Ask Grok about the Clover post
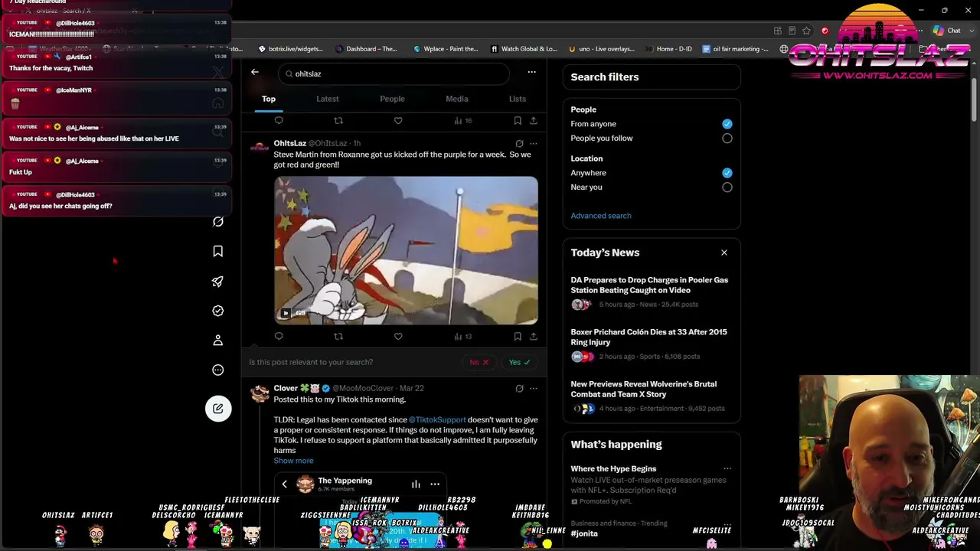The height and width of the screenshot is (551, 980). (519, 388)
